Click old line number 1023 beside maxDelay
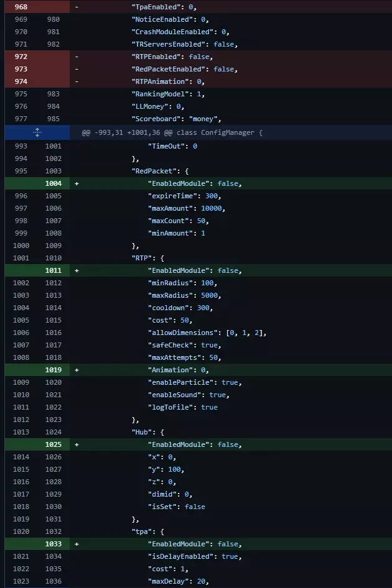392x588 pixels. (21, 581)
